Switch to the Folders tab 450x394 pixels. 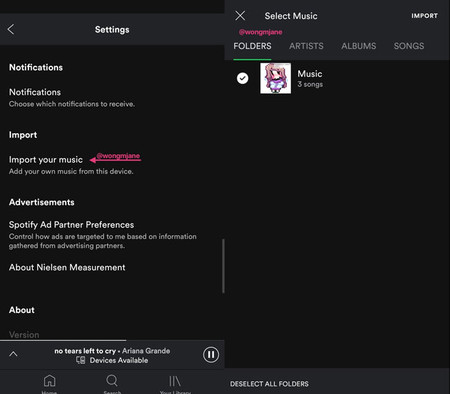point(252,46)
